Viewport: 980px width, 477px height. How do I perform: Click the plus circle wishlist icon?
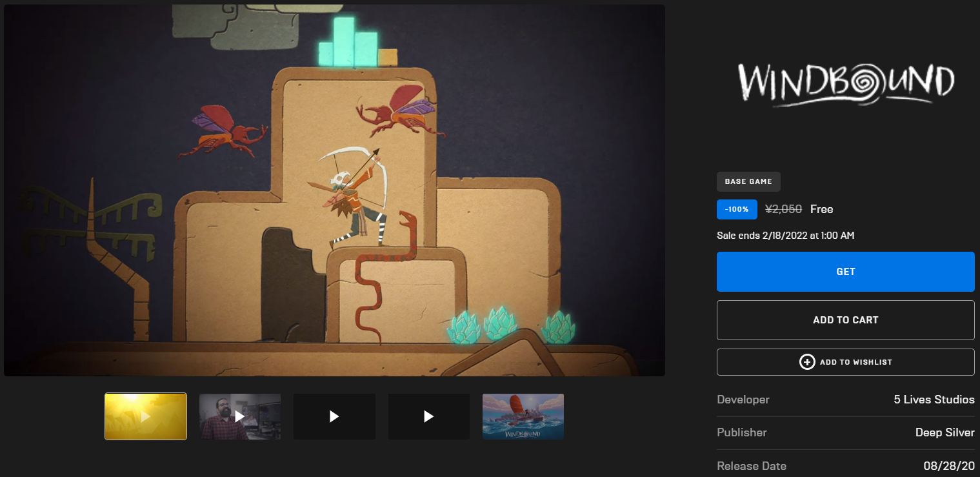pos(807,362)
